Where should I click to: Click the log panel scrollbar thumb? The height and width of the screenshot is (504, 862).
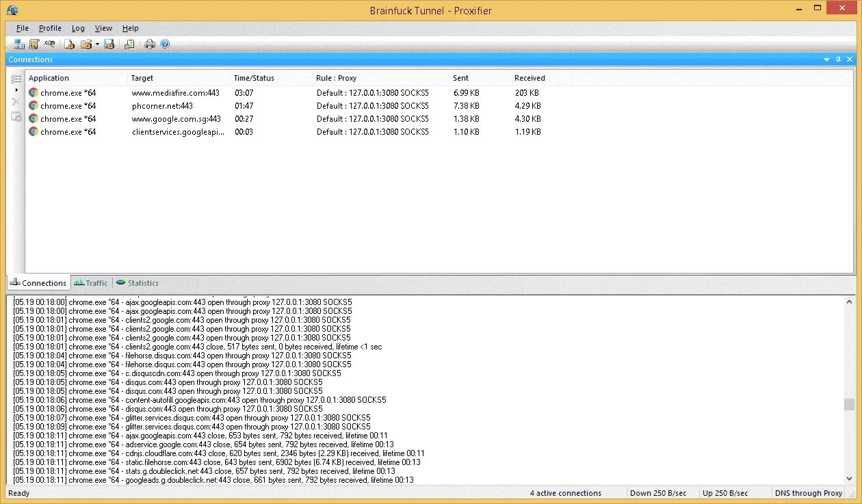pyautogui.click(x=850, y=404)
